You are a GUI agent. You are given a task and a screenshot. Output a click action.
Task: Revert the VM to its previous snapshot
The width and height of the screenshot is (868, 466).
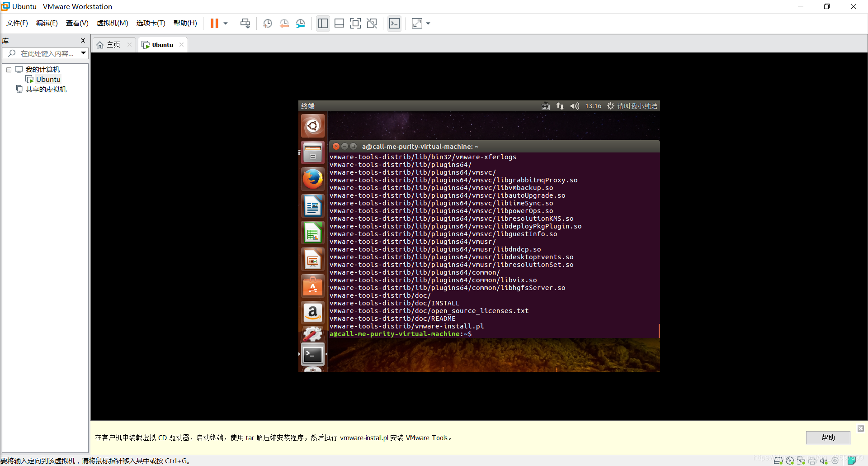[x=284, y=23]
